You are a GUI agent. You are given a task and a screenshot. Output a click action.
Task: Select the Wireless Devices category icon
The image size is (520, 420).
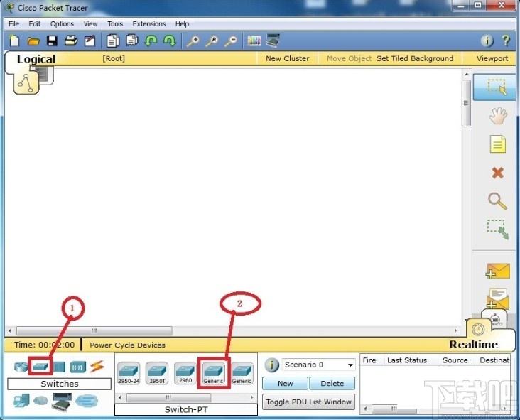(x=78, y=367)
